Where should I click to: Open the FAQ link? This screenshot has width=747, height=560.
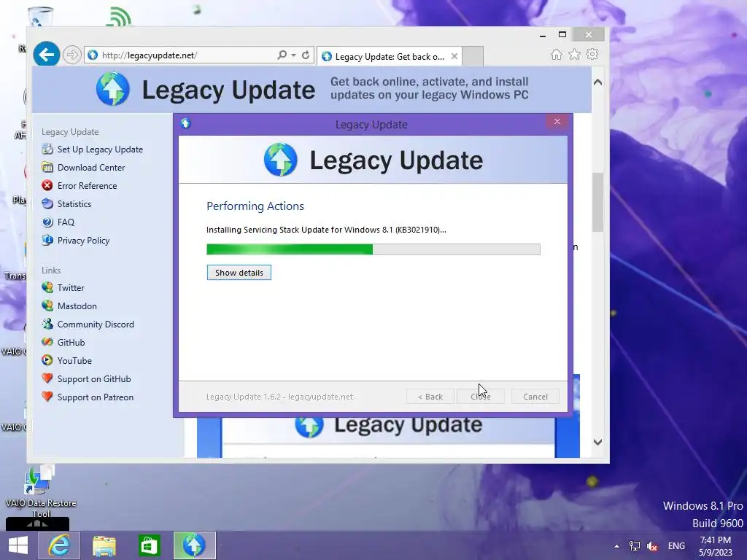66,222
